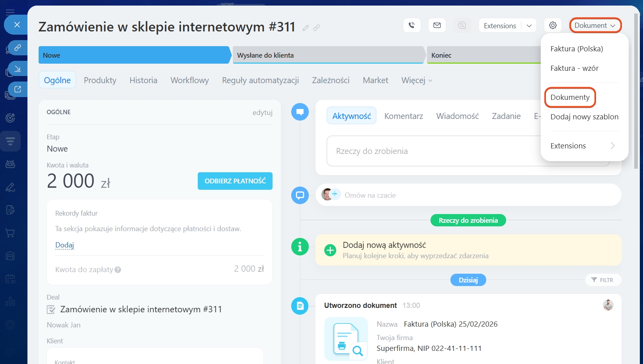Image resolution: width=643 pixels, height=364 pixels.
Task: Open linked deal Zamówienie w sklepie internetowym #311
Action: [x=141, y=309]
